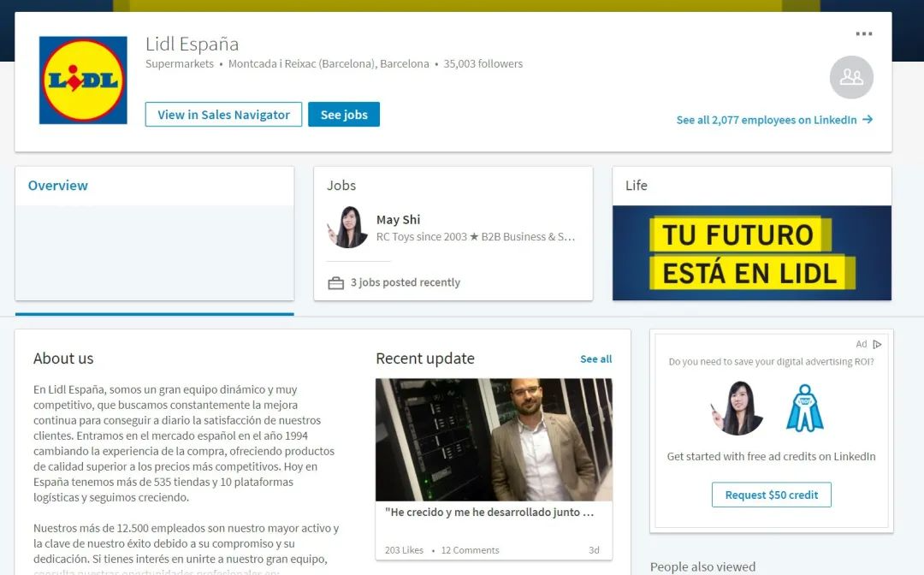Click May Shi's profile photo in Jobs

tap(348, 228)
